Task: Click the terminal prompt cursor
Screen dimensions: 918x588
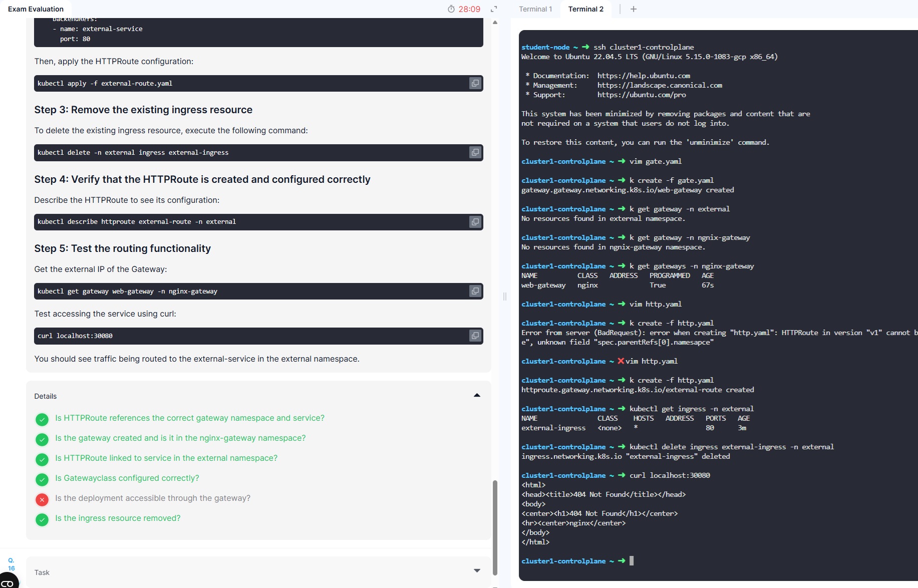Action: (632, 561)
